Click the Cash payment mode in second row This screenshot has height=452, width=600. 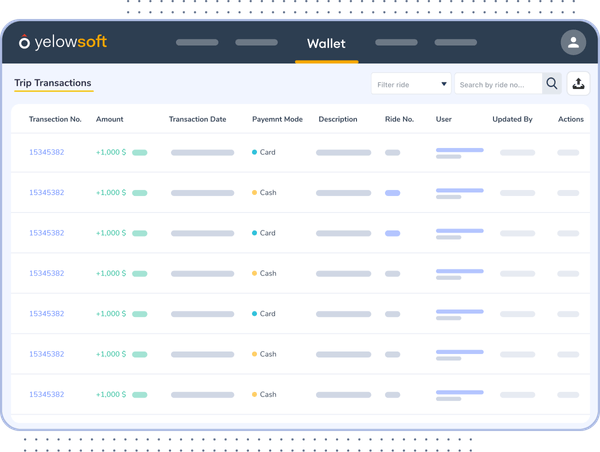(x=264, y=193)
